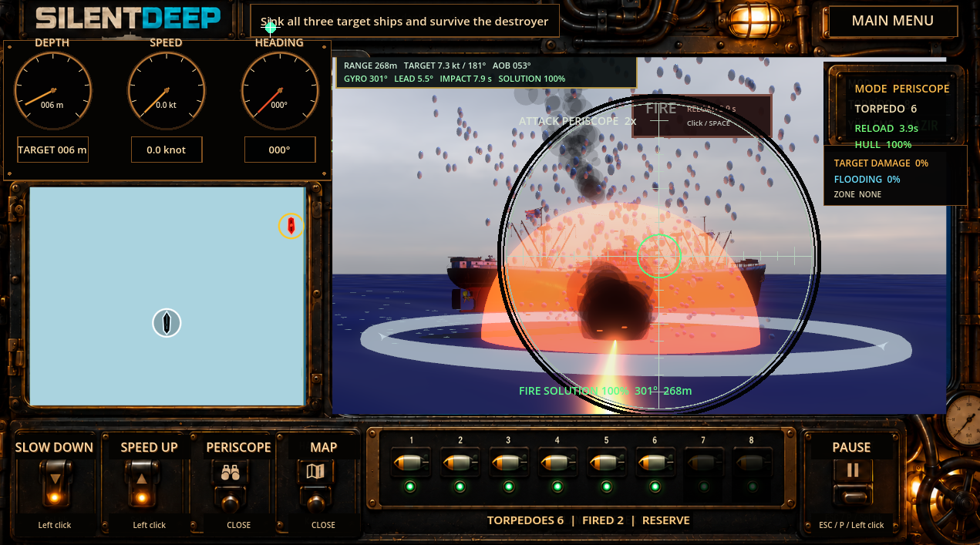Click the enemy ship marker on the map
Viewport: 980px width, 545px height.
291,225
